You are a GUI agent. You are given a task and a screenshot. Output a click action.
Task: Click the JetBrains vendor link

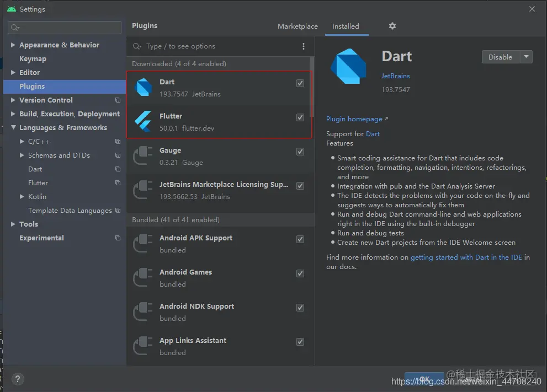coord(395,76)
